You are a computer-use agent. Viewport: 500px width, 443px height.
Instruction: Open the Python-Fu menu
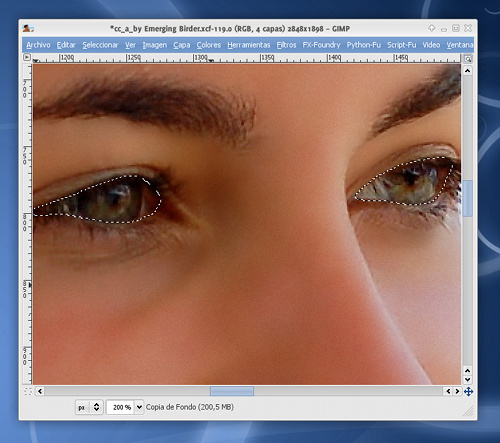364,45
